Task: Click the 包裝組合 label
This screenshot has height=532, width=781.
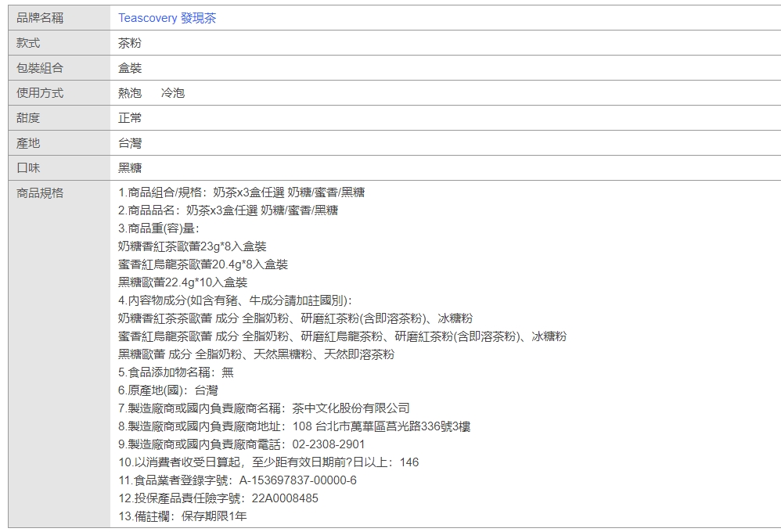Action: click(x=40, y=68)
